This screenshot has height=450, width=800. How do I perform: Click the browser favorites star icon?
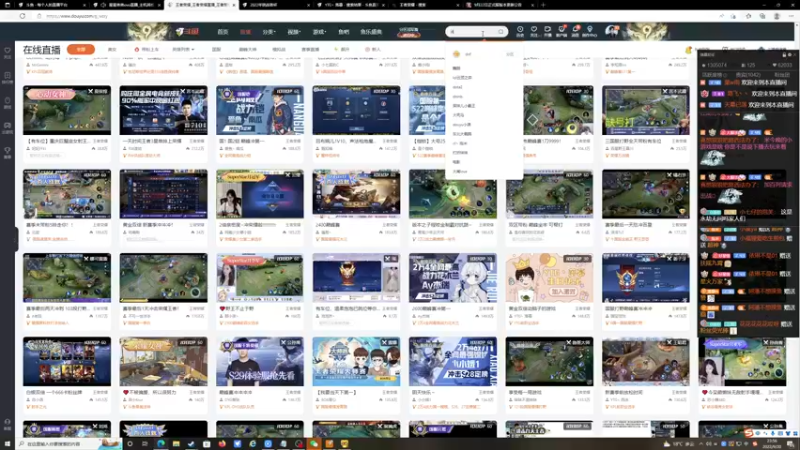tap(748, 16)
